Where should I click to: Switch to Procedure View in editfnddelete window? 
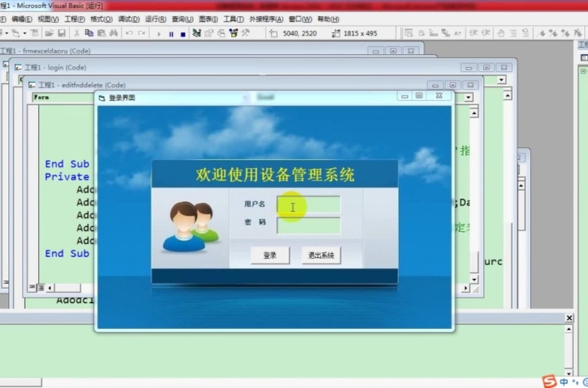tap(32, 288)
